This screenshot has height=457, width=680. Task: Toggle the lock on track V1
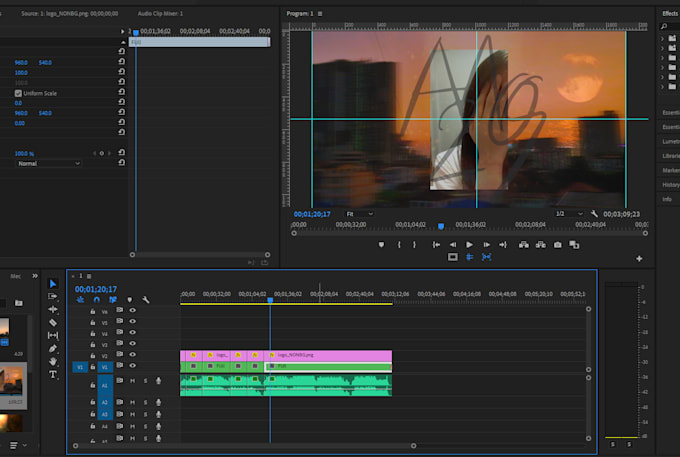pos(92,367)
